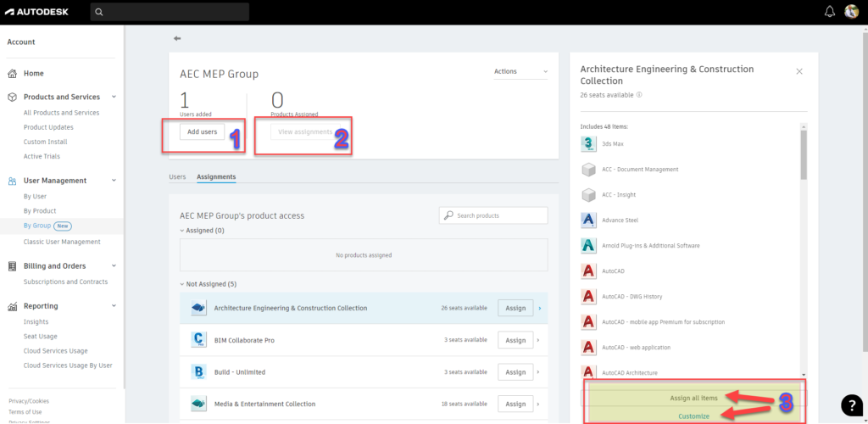The height and width of the screenshot is (424, 868).
Task: Switch to the Users tab
Action: tap(177, 176)
